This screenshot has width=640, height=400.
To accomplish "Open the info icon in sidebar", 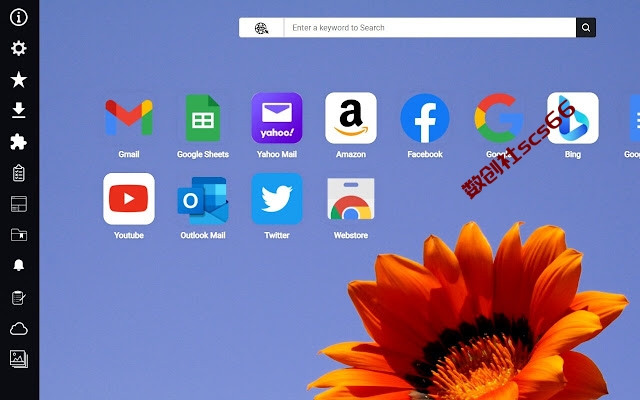I will click(x=19, y=18).
